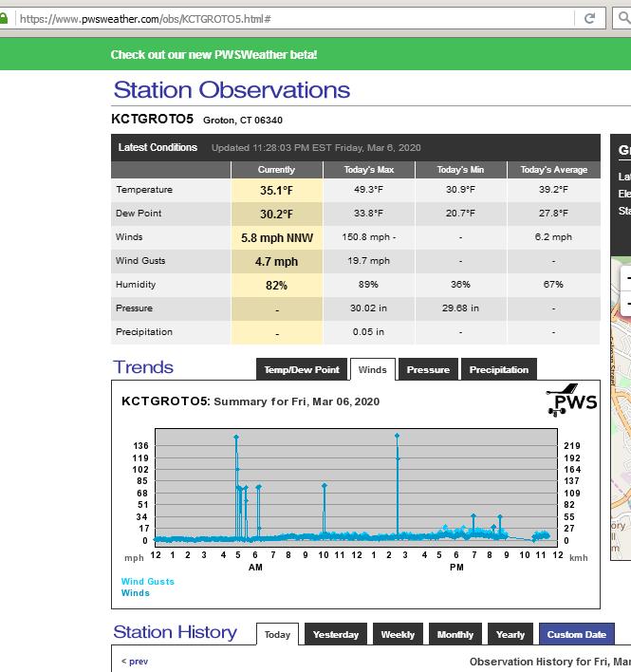Click the Wind Gusts legend label
This screenshot has width=631, height=672.
pos(147,582)
